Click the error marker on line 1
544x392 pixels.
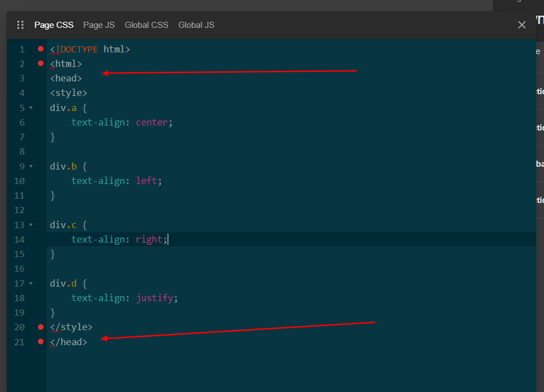tap(40, 49)
